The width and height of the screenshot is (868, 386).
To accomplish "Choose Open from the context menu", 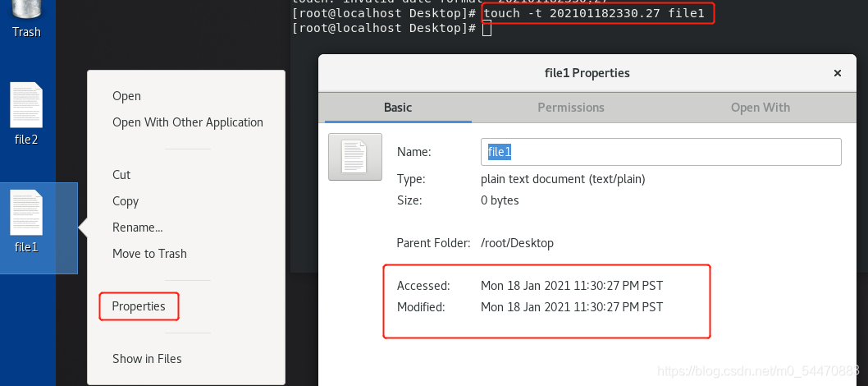I will pos(127,96).
